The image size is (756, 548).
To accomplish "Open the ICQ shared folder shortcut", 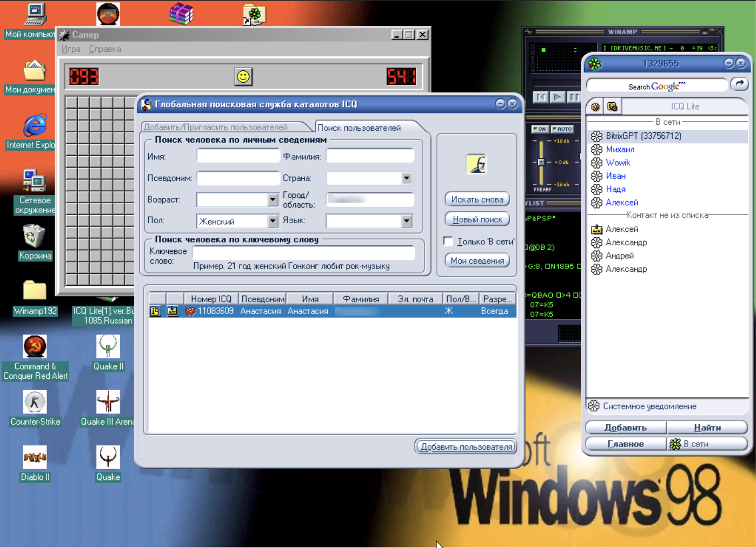I will tap(254, 15).
